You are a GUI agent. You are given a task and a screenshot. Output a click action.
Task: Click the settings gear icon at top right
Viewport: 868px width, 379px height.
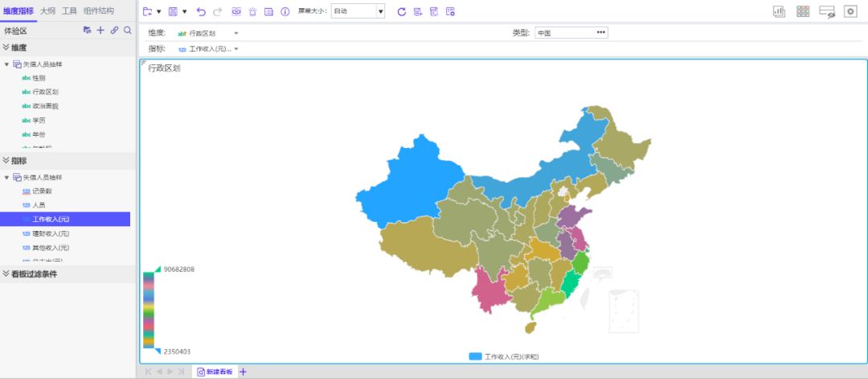pos(850,11)
